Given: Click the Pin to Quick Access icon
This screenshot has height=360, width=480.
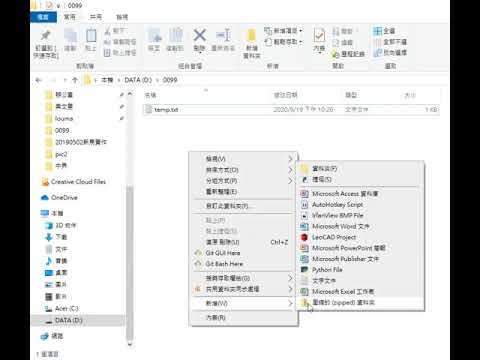Looking at the screenshot, I should 46,35.
